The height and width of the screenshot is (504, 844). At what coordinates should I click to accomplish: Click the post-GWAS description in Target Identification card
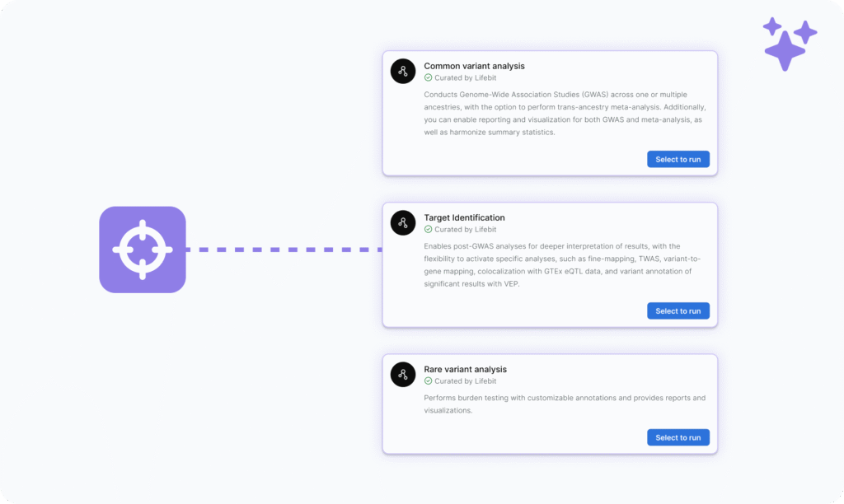pos(562,265)
